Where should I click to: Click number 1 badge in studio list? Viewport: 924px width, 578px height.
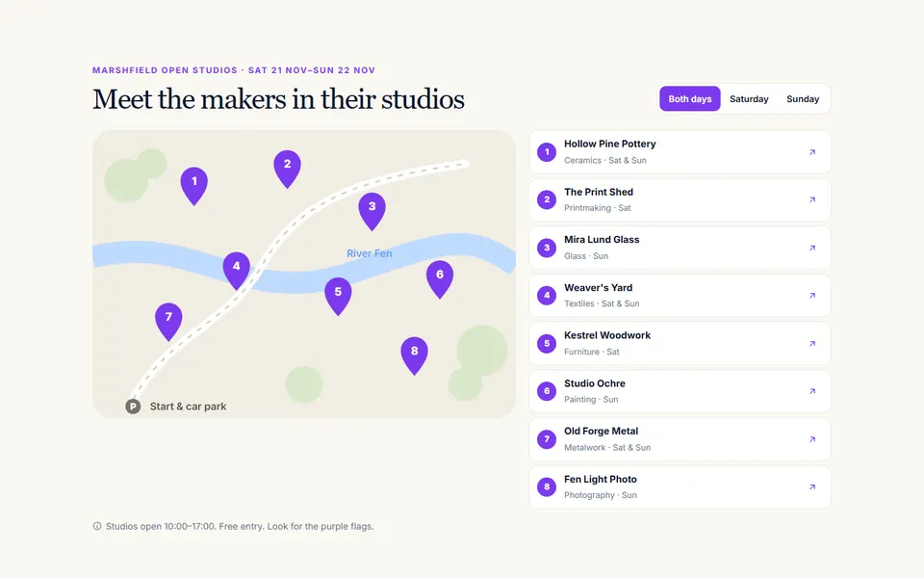[547, 152]
